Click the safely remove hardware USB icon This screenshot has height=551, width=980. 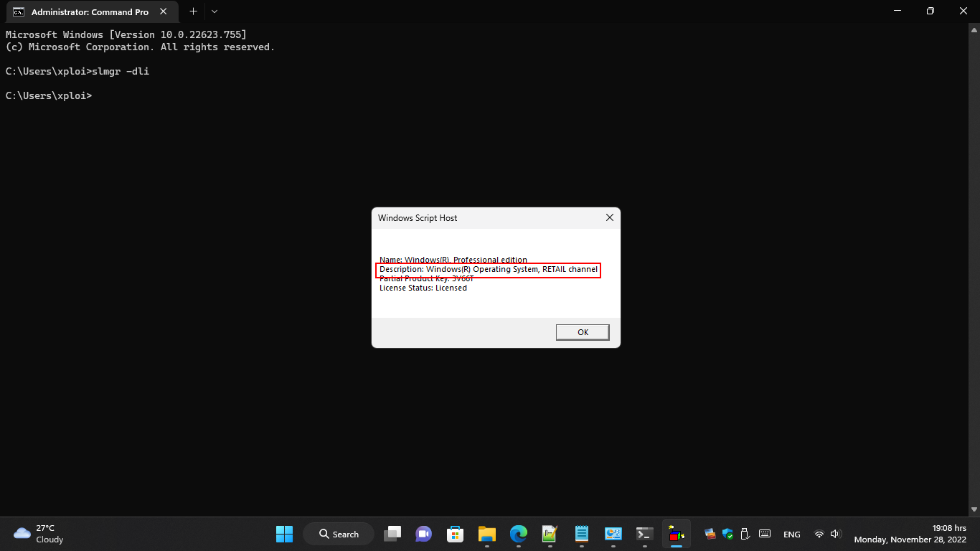click(x=745, y=534)
